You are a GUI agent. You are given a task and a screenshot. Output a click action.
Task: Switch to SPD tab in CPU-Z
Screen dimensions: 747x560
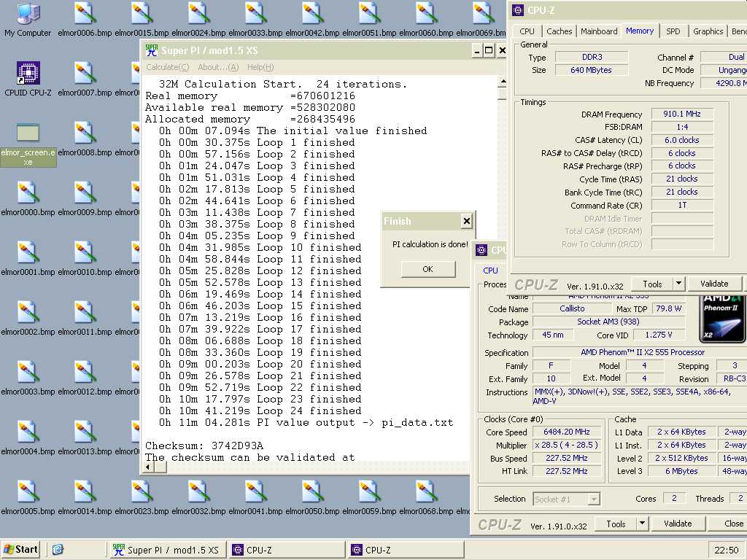[673, 31]
